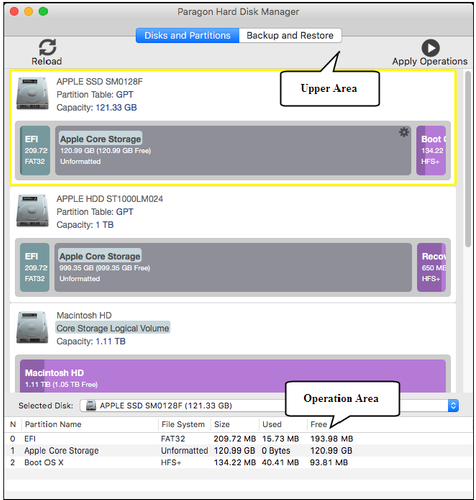The image size is (476, 500).
Task: Select the Boot OS X table row
Action: (x=238, y=463)
